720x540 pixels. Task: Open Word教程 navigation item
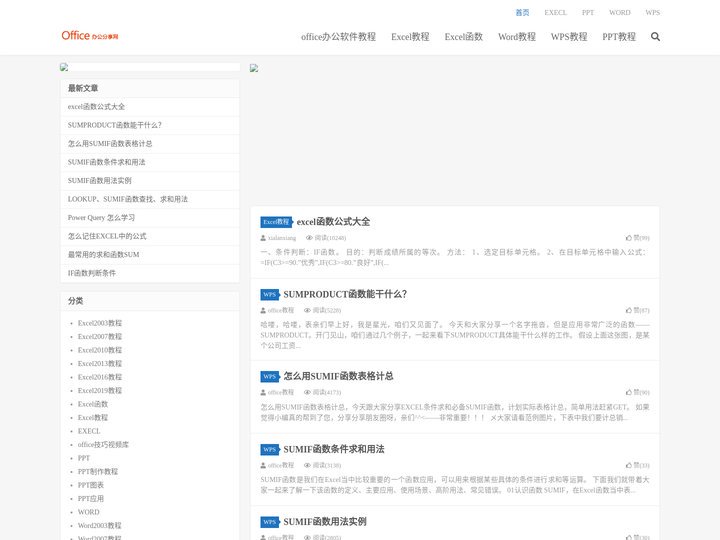point(517,37)
